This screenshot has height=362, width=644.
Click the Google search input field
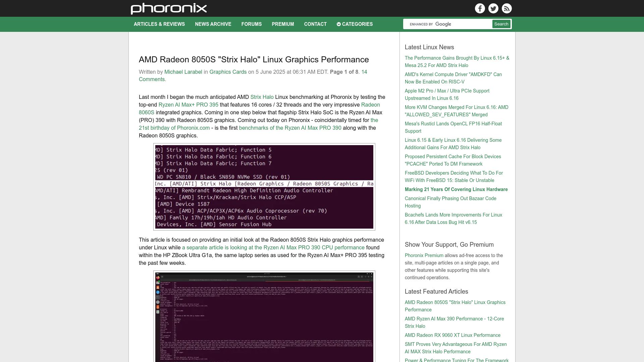point(448,24)
